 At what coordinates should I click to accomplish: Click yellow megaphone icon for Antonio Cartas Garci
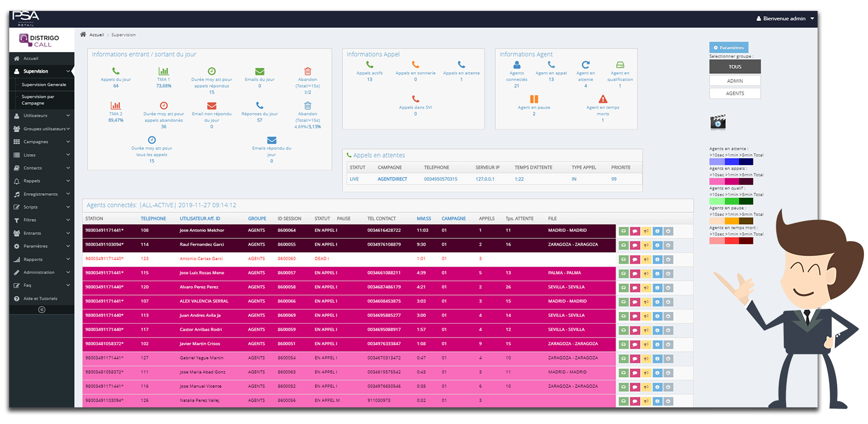point(645,260)
